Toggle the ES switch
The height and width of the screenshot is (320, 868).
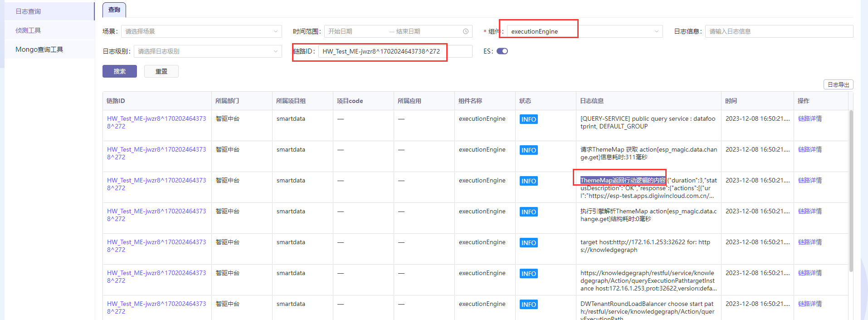502,51
